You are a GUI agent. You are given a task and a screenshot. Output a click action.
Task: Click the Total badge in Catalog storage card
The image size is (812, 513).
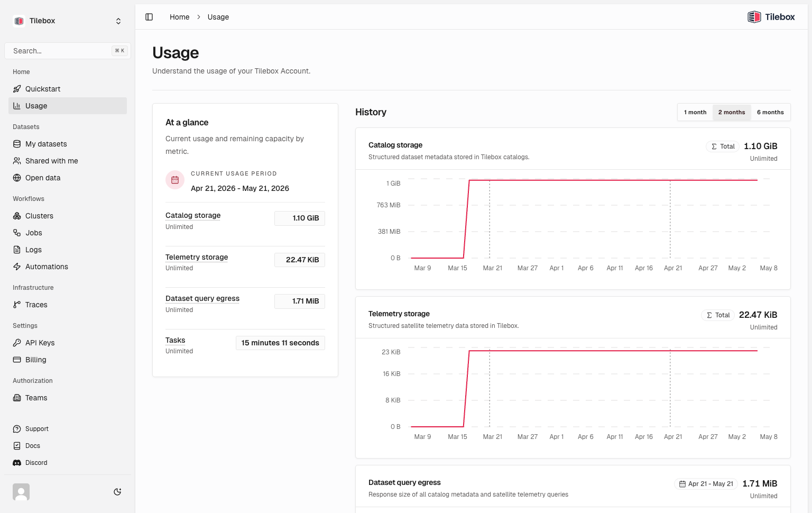(723, 146)
